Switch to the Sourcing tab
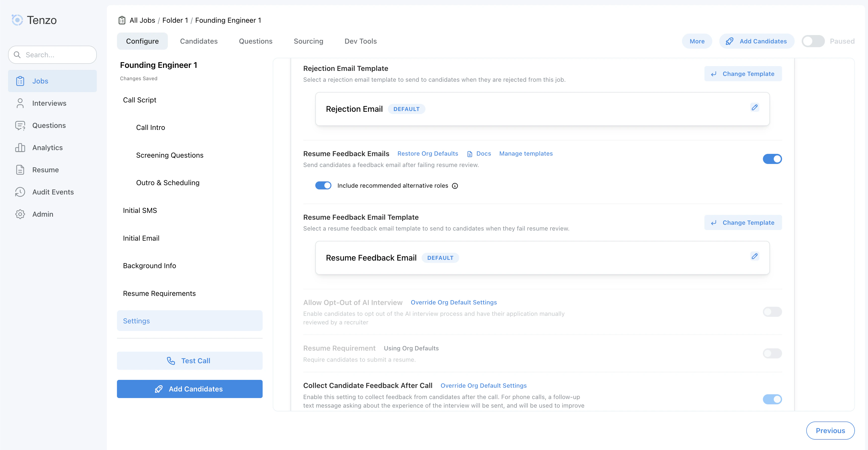 click(x=308, y=41)
